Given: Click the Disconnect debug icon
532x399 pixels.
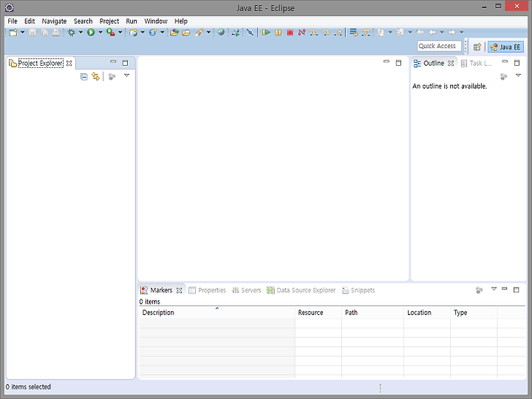Looking at the screenshot, I should click(301, 33).
